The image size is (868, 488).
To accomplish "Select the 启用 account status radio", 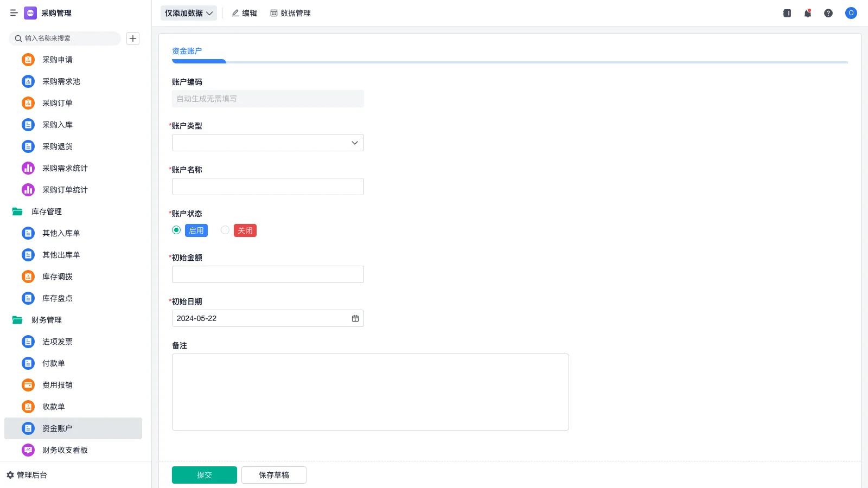I will (x=176, y=230).
